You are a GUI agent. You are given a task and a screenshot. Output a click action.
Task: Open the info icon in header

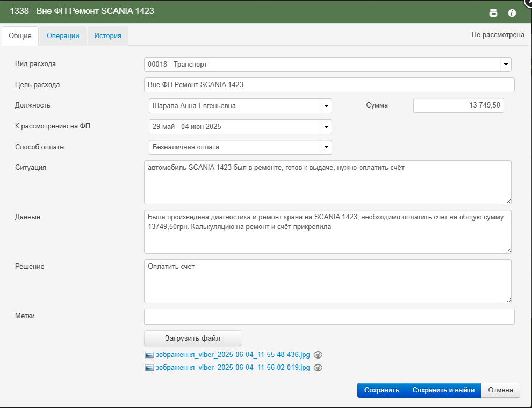[512, 13]
